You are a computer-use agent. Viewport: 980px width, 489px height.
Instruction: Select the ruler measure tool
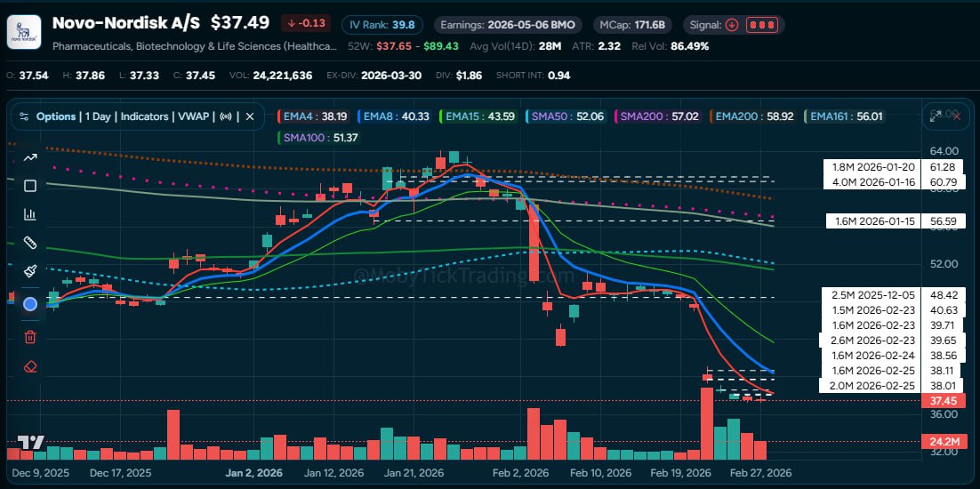pos(30,243)
